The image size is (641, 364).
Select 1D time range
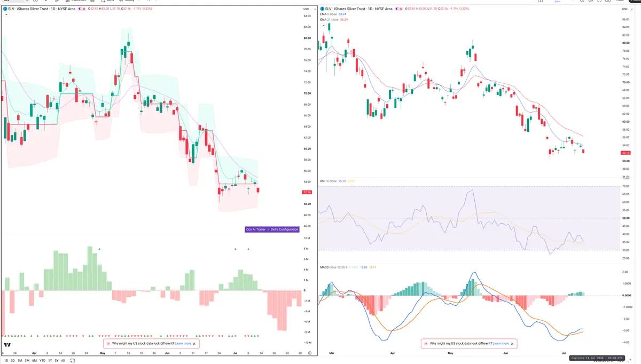click(6, 360)
